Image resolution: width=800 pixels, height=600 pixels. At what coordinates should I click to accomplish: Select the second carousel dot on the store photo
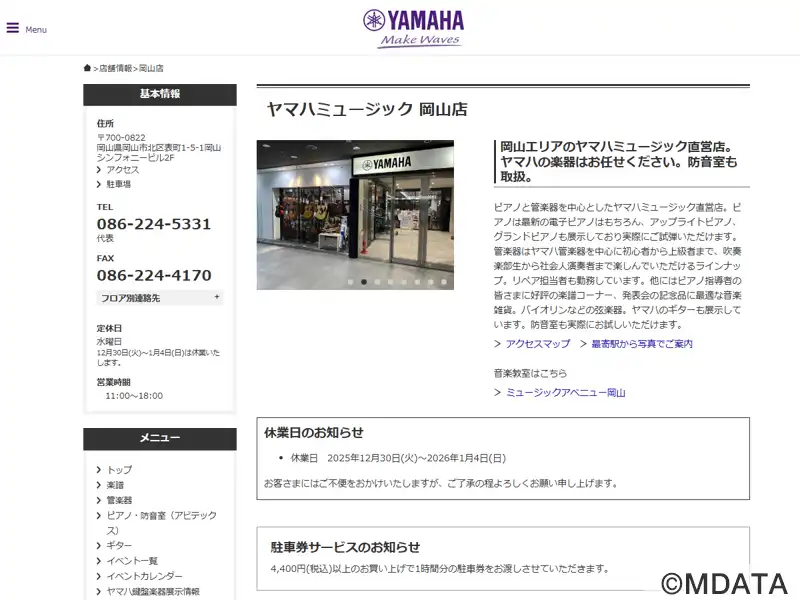point(364,282)
